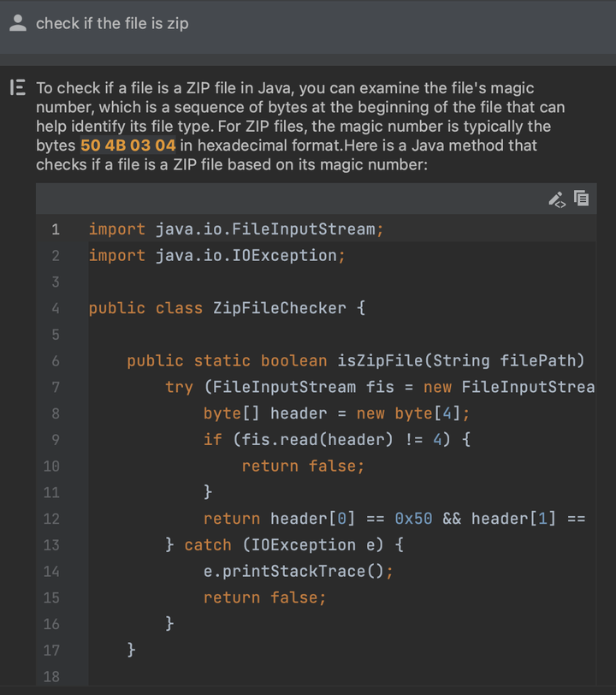Click the catch (IOException e) line
The image size is (616, 695).
pos(284,545)
